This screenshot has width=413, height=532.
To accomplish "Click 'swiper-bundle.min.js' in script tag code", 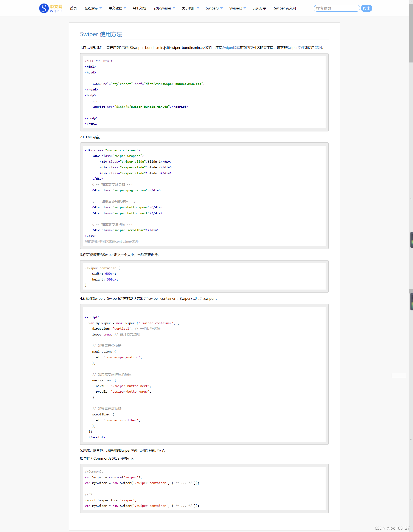I will coord(149,107).
